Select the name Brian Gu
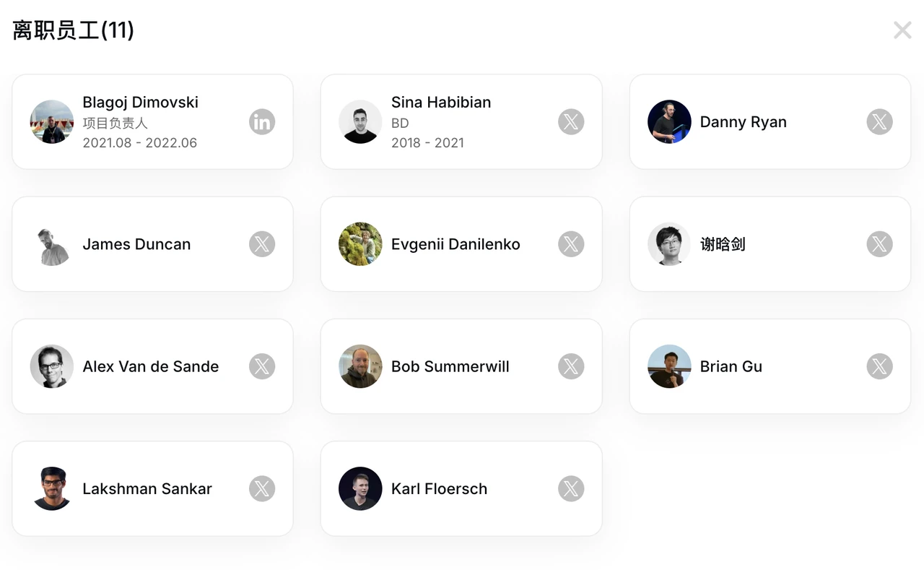 (x=731, y=366)
